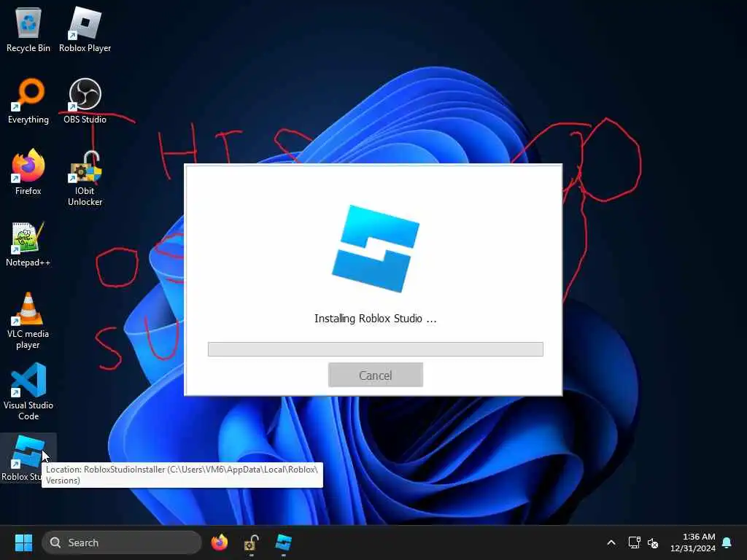Open the network status tray icon
Viewport: 747px width, 560px height.
[x=634, y=542]
